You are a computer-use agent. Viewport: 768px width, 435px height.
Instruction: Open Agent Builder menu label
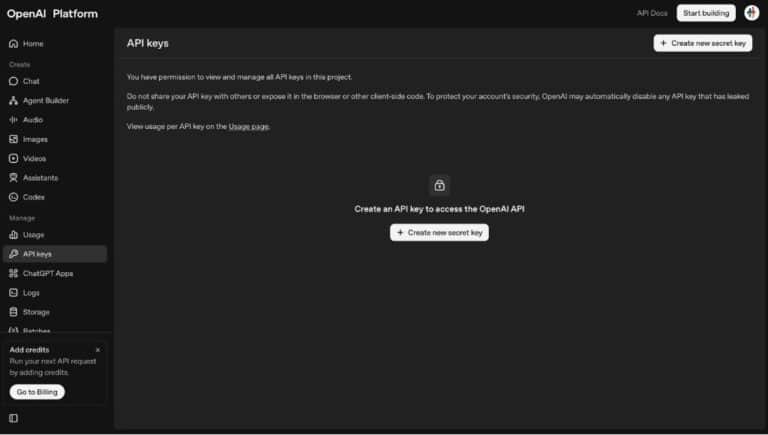coord(46,100)
